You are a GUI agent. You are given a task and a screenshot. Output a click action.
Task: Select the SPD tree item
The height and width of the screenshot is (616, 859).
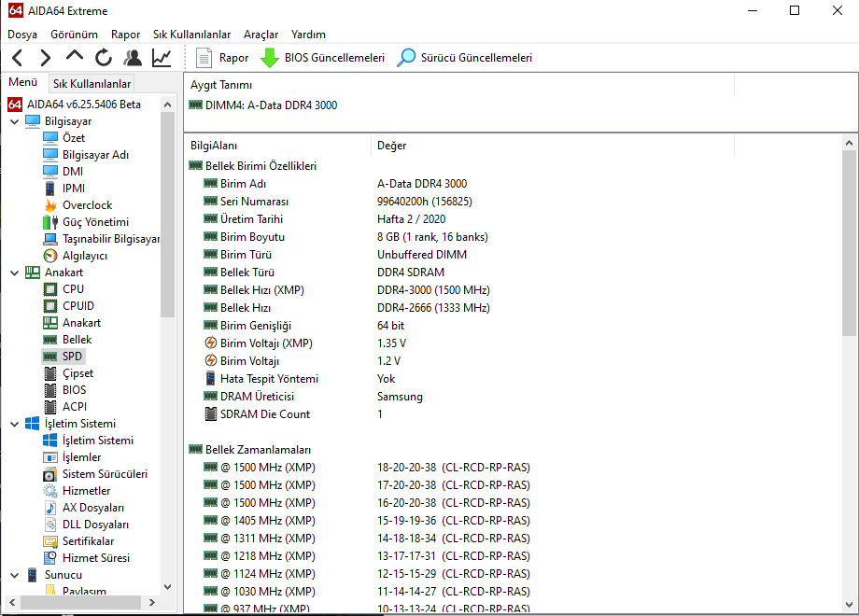pyautogui.click(x=63, y=357)
